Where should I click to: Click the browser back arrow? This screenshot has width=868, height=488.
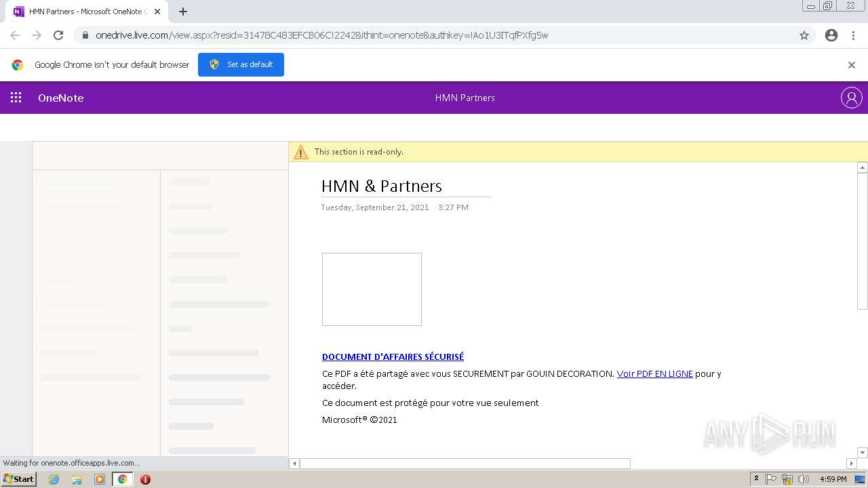15,35
